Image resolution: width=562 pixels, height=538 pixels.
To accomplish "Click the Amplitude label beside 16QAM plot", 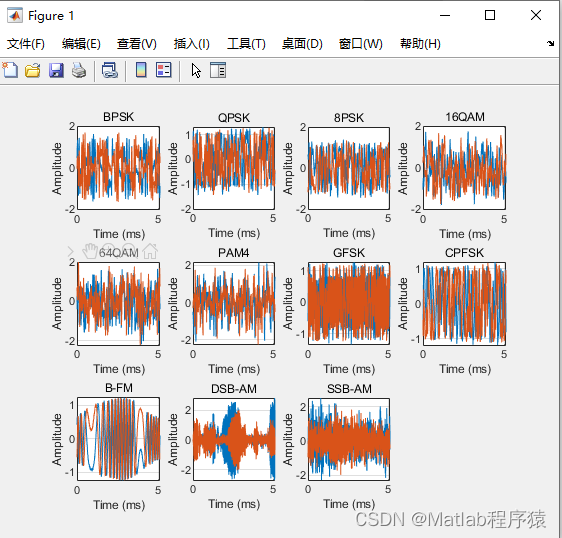I will click(403, 168).
